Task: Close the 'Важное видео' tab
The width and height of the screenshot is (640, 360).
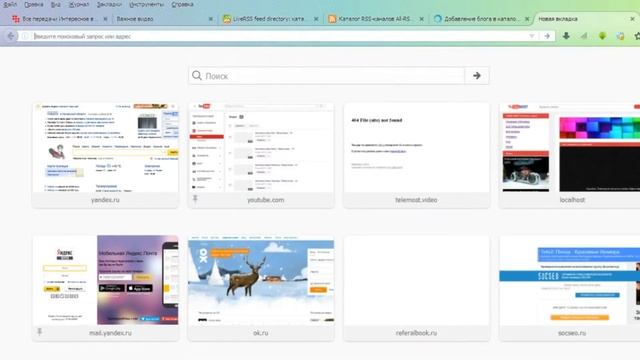Action: pos(211,19)
